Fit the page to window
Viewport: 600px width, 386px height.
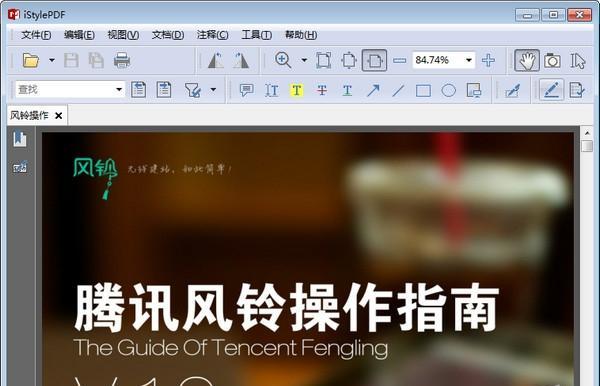(349, 60)
